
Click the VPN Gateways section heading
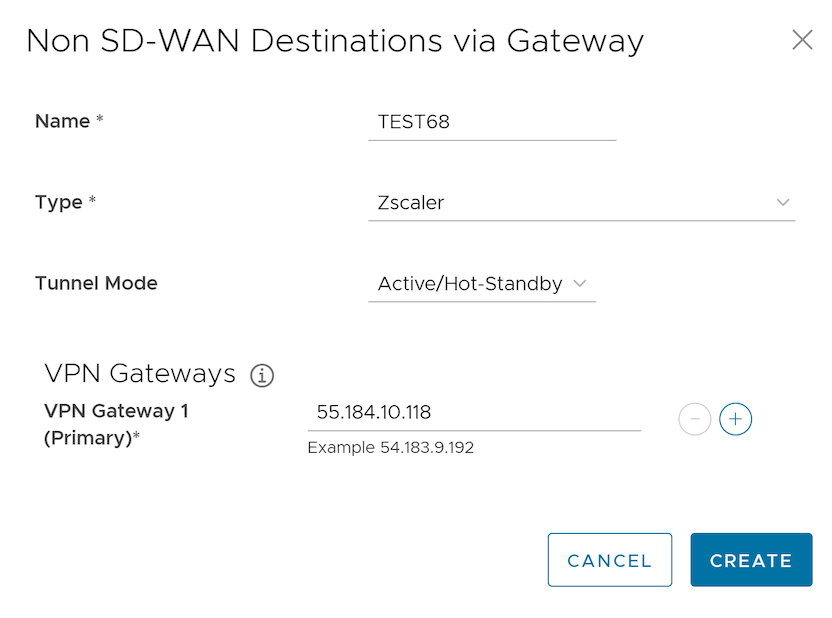pyautogui.click(x=140, y=374)
